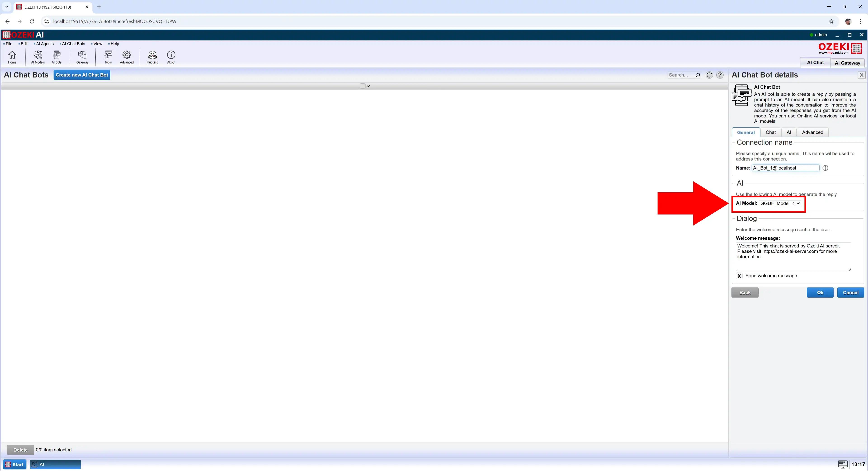The height and width of the screenshot is (471, 868).
Task: Select AI model dropdown GGUF_Model_1
Action: [779, 203]
